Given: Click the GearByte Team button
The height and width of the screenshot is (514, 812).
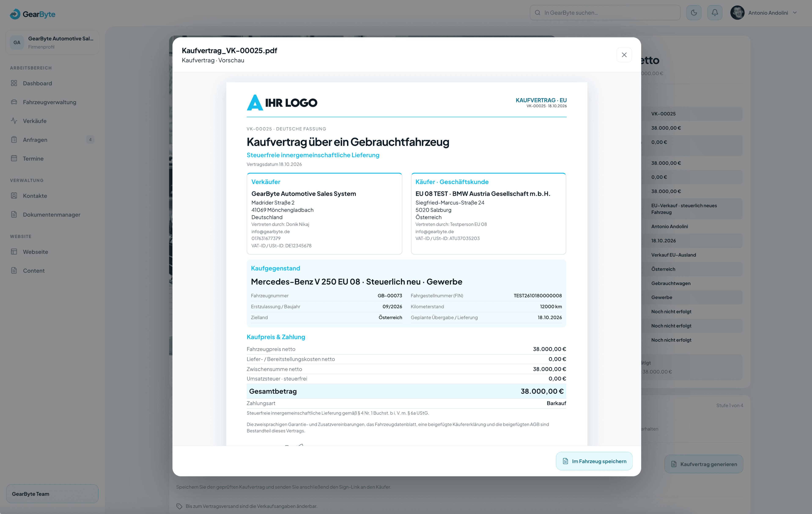Looking at the screenshot, I should [52, 494].
